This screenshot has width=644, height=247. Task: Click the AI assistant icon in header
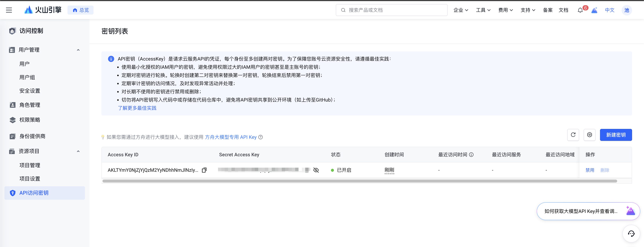(x=594, y=10)
